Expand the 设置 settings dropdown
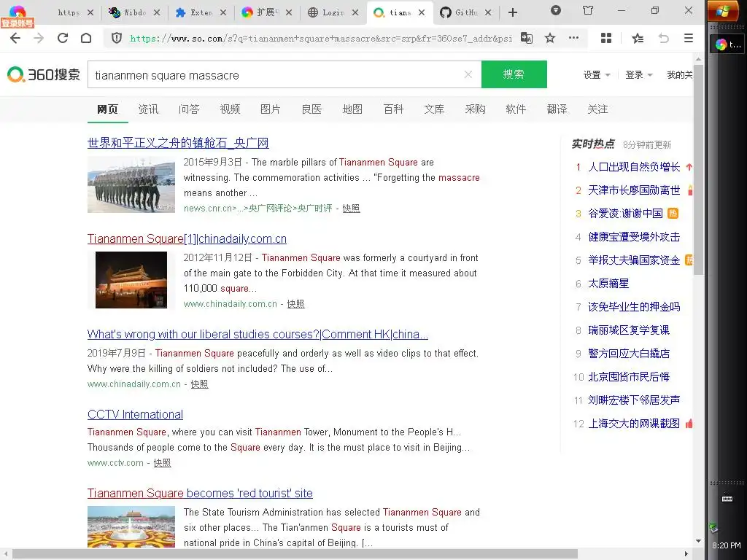Image resolution: width=747 pixels, height=560 pixels. click(597, 75)
